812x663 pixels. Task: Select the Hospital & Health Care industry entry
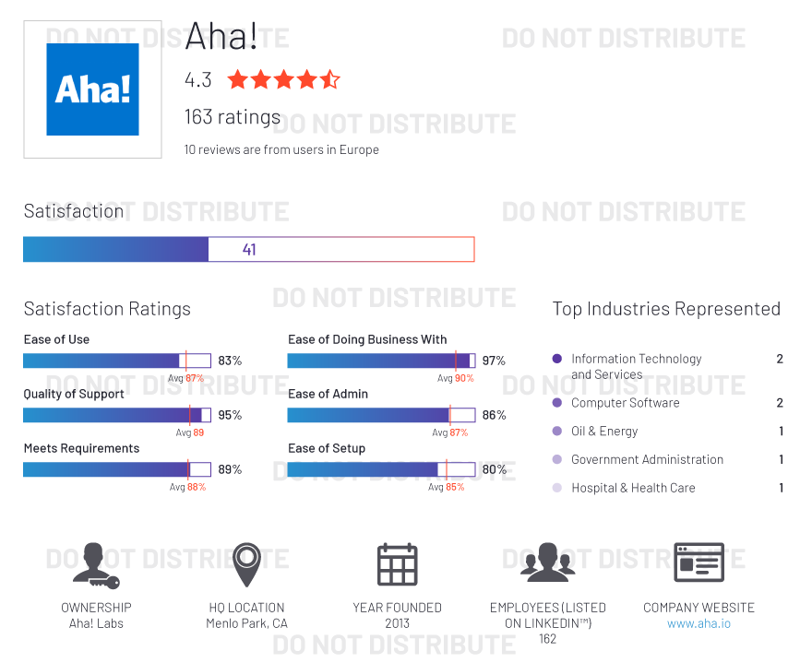(x=633, y=488)
